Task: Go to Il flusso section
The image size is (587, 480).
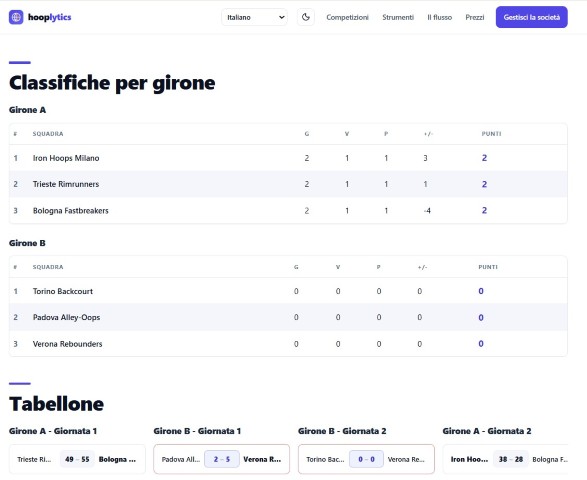Action: (440, 17)
